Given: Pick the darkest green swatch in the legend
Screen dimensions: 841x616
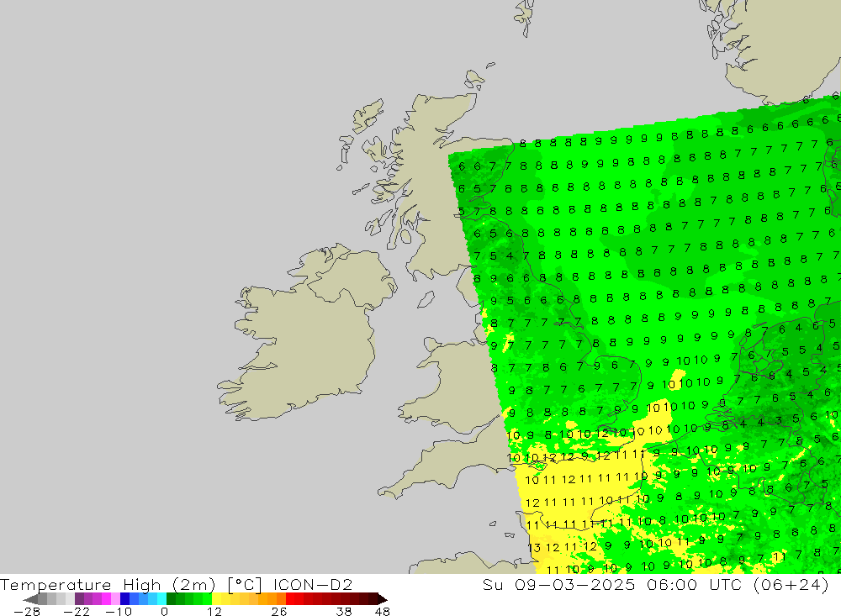Looking at the screenshot, I should click(171, 599).
